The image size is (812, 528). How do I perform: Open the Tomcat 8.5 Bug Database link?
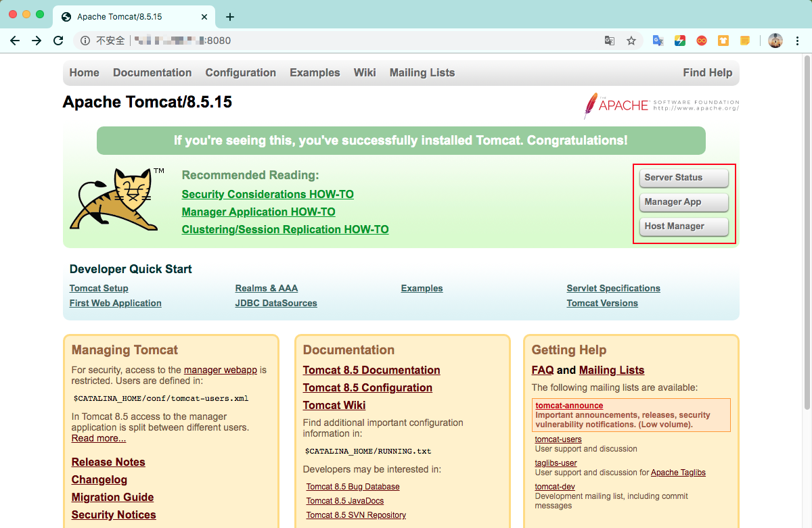353,487
